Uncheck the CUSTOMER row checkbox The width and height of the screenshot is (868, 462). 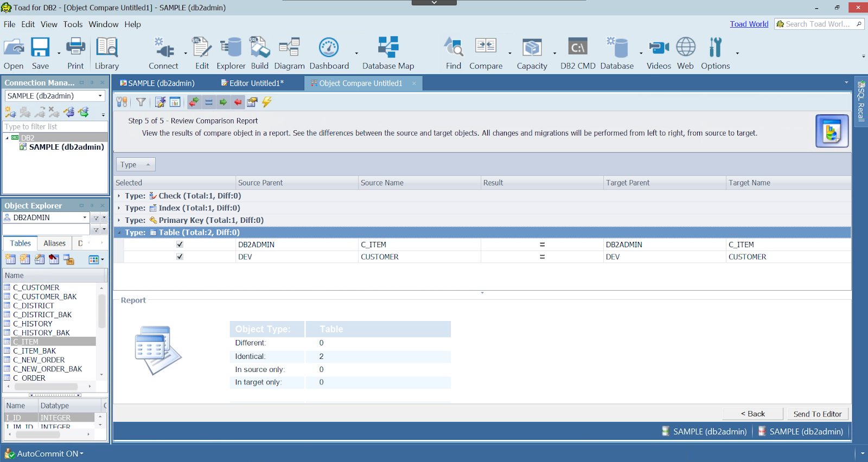[x=180, y=257]
